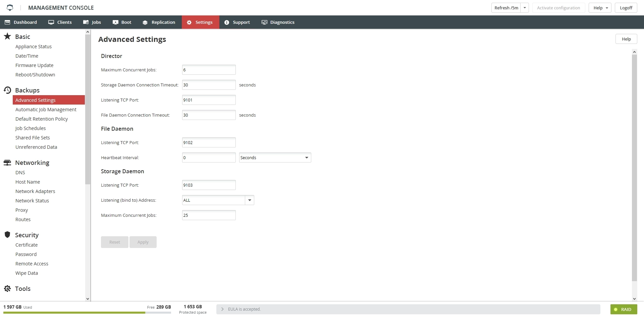
Task: Open Unreferenced Data page
Action: pyautogui.click(x=36, y=147)
